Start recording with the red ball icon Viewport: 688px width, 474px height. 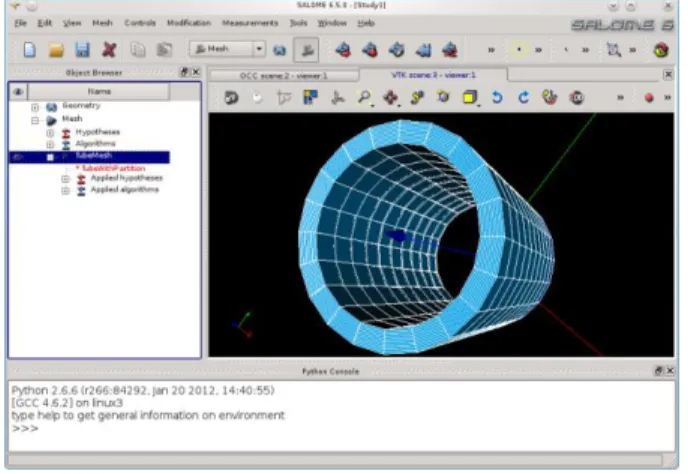tap(649, 97)
